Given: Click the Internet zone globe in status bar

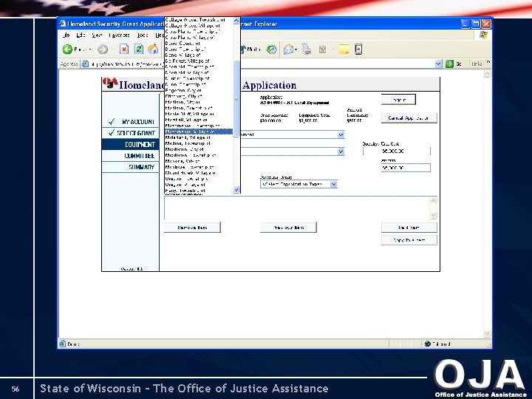Looking at the screenshot, I should click(428, 344).
